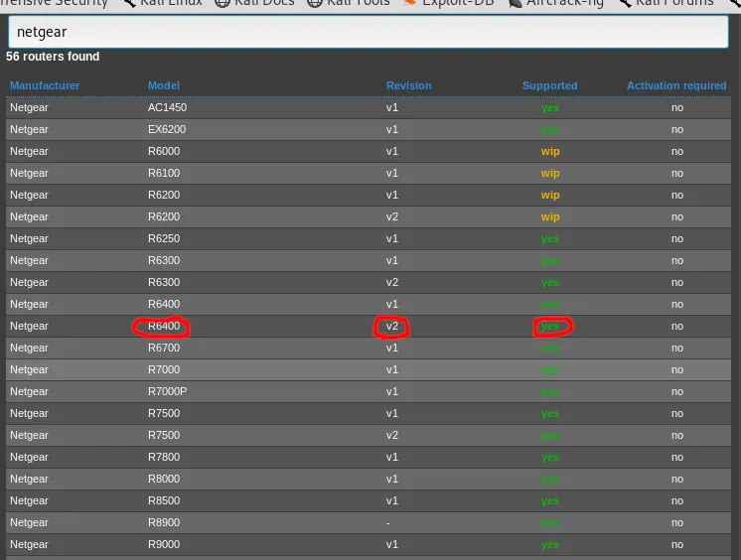This screenshot has height=560, width=741.
Task: Click the R7800 model cell
Action: [x=164, y=457]
